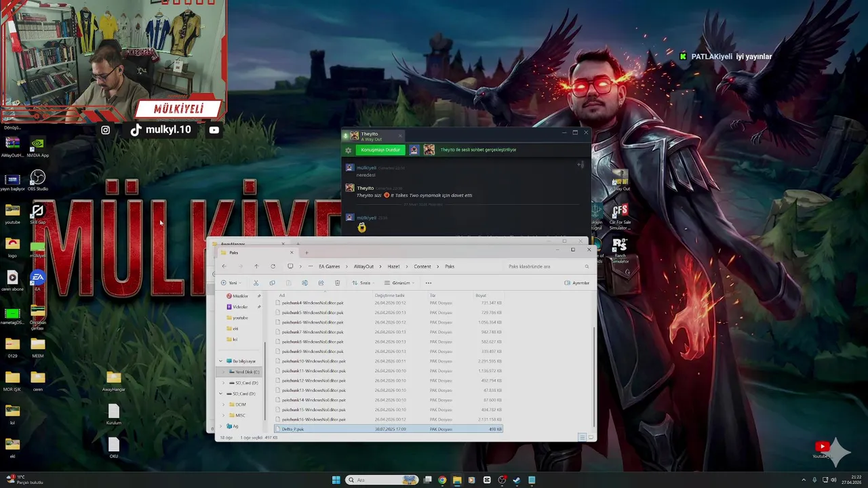
Task: Select pakchunk16-WindowsNoEditor.pak file
Action: (x=389, y=420)
